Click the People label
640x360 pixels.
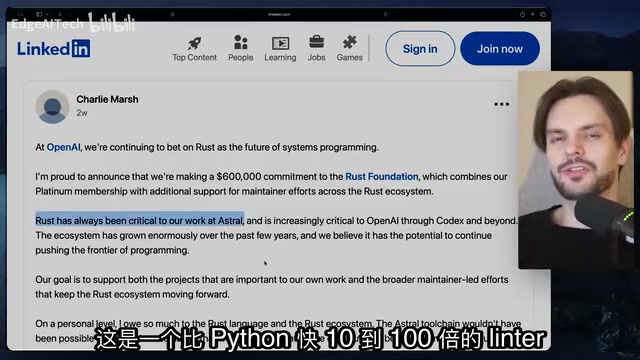240,58
